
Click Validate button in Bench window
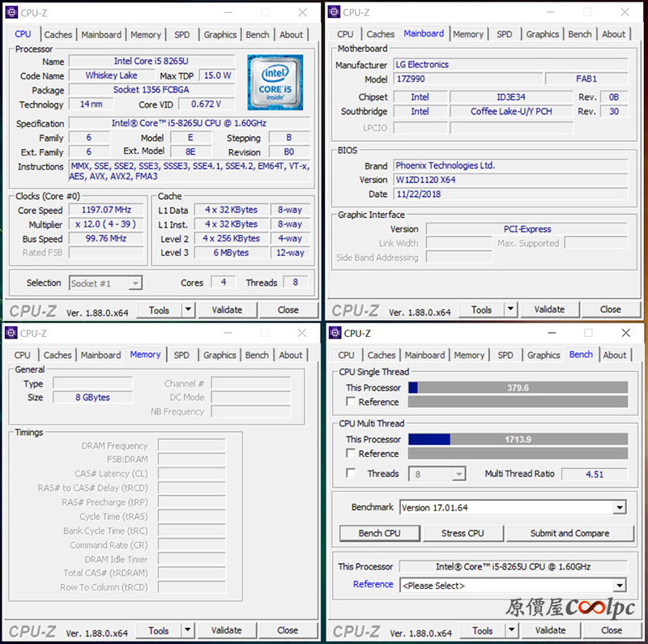tap(551, 630)
